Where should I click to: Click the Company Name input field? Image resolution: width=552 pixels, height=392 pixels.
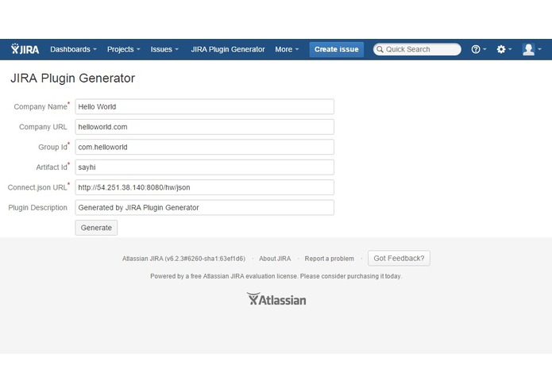click(x=205, y=106)
